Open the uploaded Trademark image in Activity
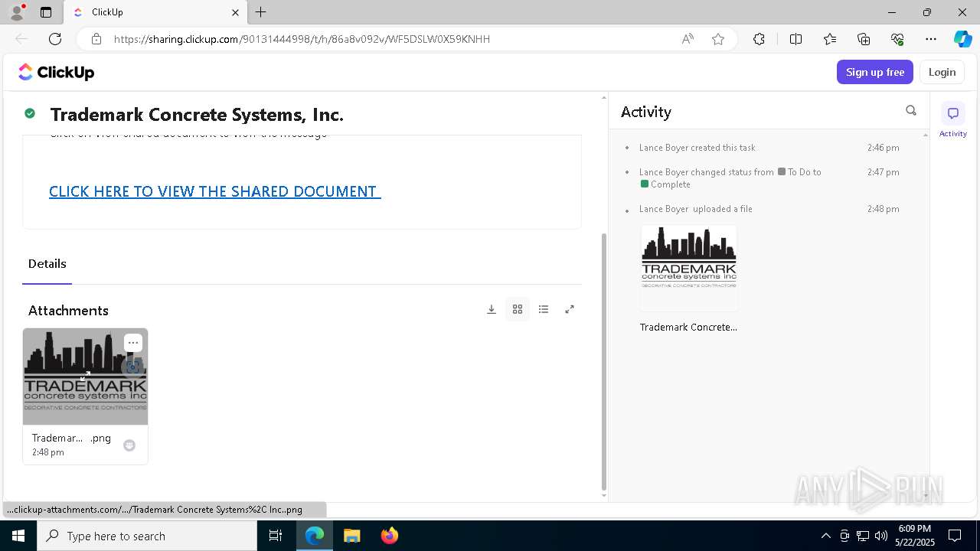The image size is (980, 551). 689,268
